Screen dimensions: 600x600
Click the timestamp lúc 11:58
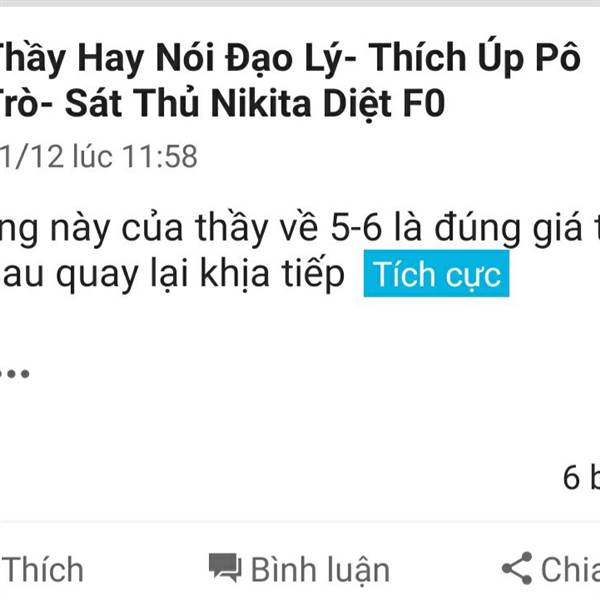pyautogui.click(x=135, y=157)
